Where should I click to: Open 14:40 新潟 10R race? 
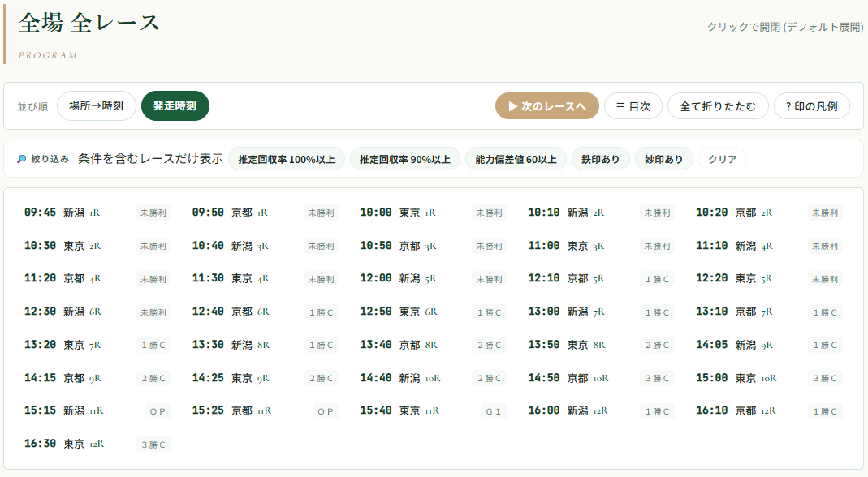(434, 378)
